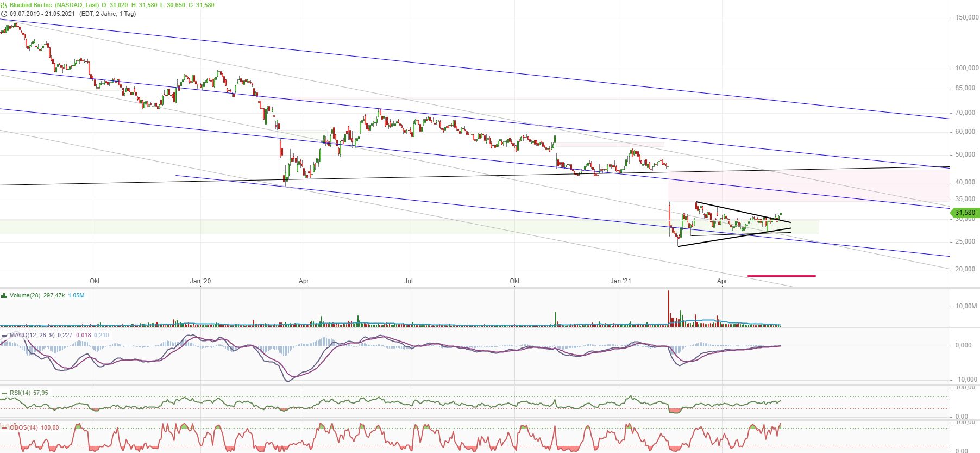Viewport: 980px width, 453px height.
Task: Select the OBOS(14) indicator label
Action: click(24, 427)
